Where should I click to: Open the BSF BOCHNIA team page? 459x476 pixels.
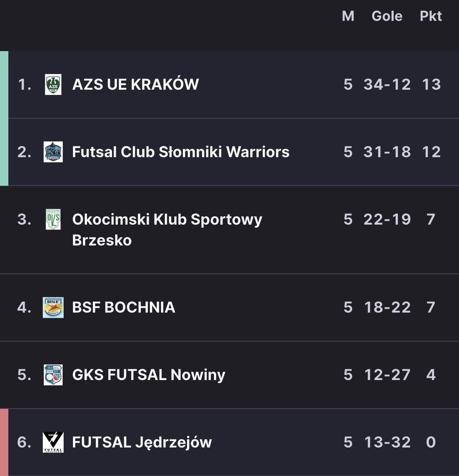(123, 307)
